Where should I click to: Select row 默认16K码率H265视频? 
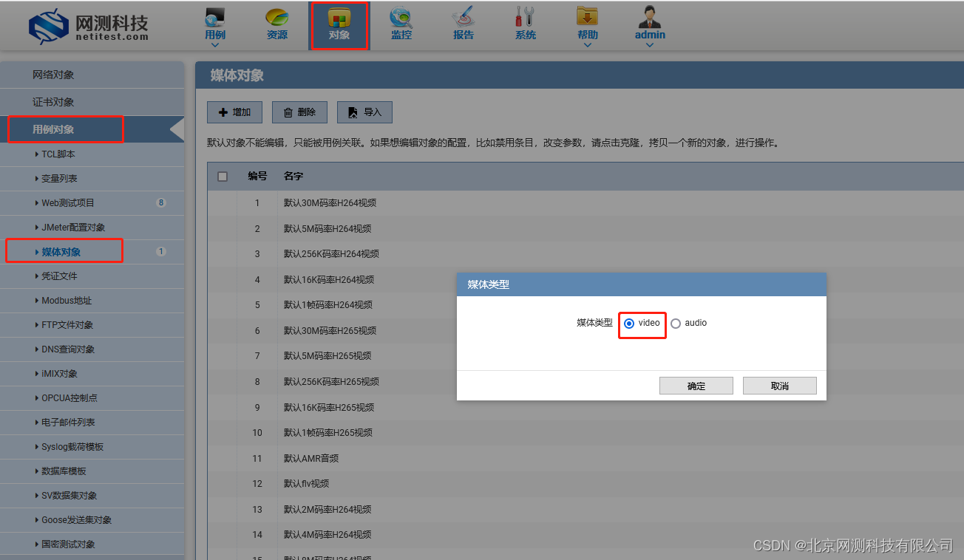click(585, 408)
